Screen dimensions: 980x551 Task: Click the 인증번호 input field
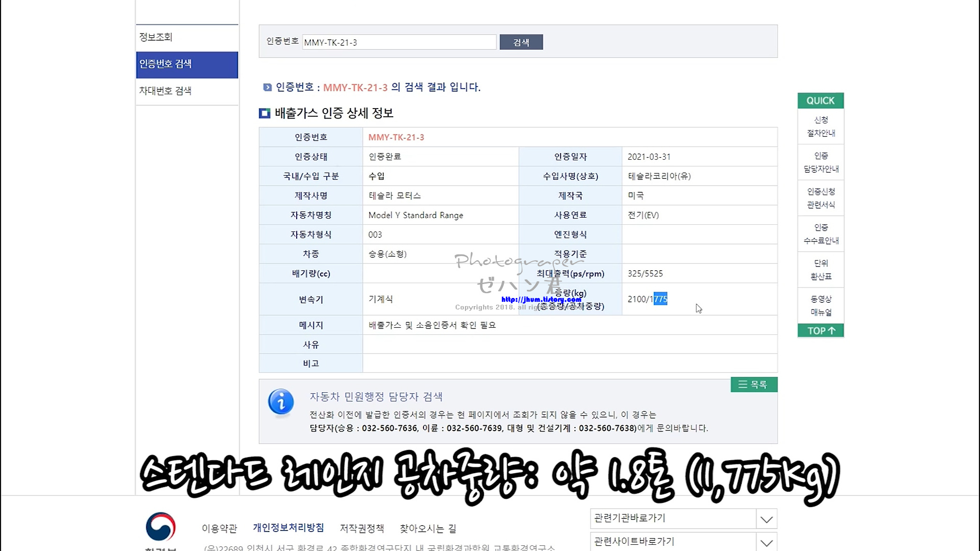click(399, 42)
